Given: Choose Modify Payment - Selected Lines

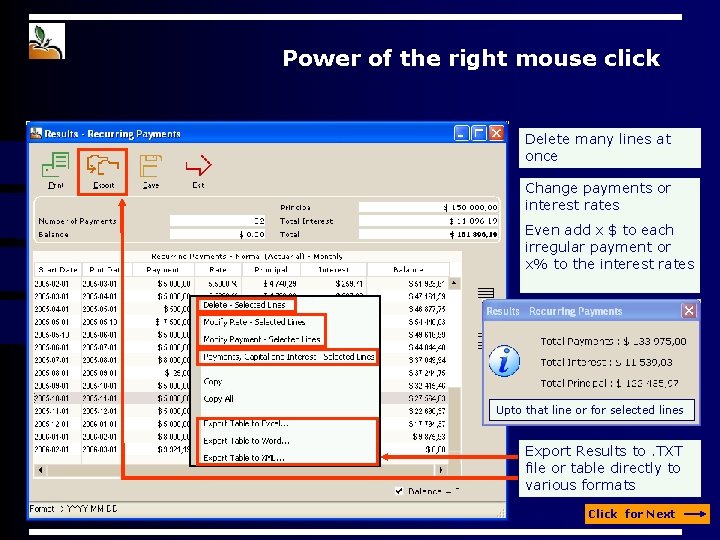Looking at the screenshot, I should [x=261, y=339].
